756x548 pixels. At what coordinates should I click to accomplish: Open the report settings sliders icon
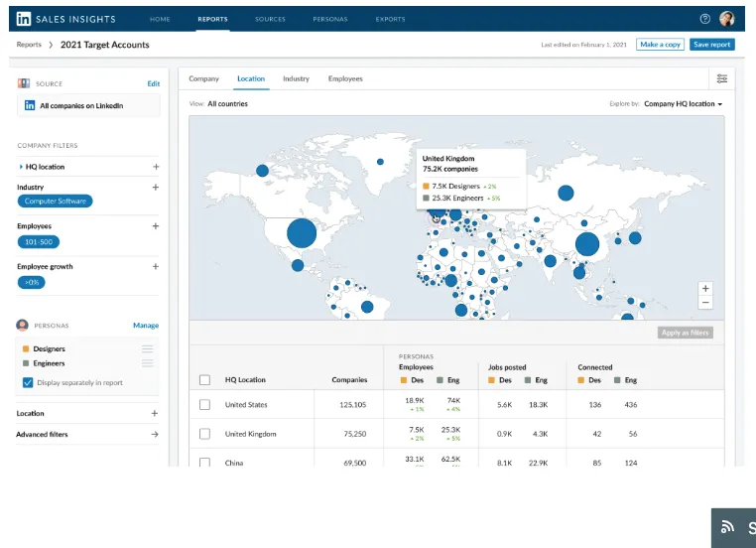721,78
